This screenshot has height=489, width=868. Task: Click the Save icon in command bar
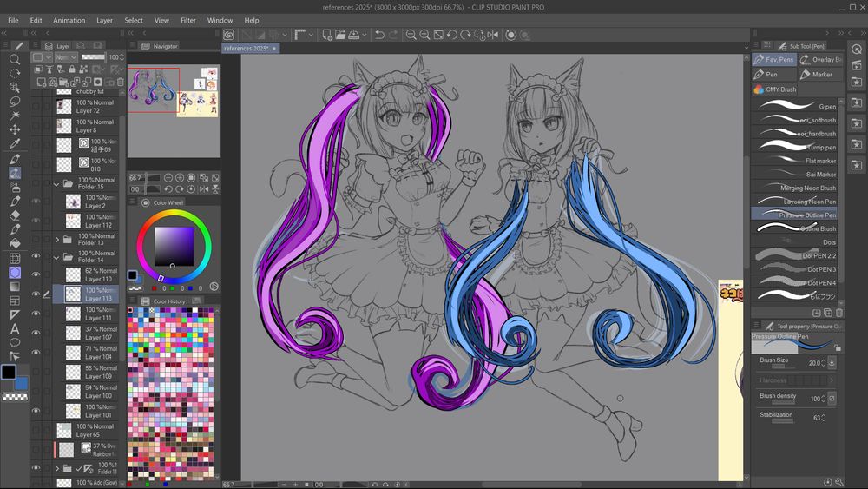click(x=354, y=35)
